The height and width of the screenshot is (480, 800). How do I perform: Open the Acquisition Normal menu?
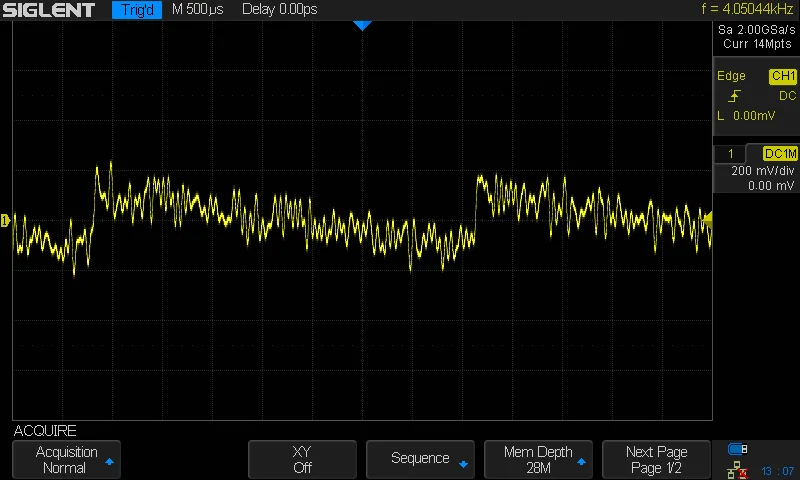point(66,460)
